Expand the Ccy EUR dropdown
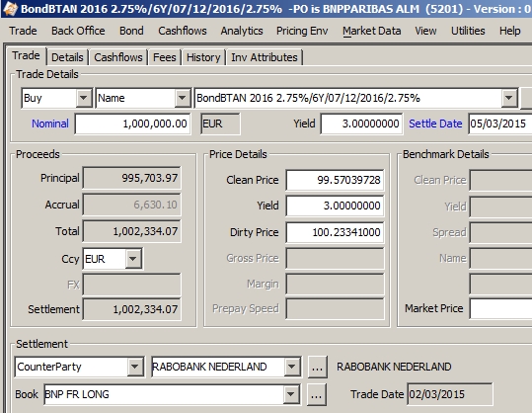 (133, 259)
